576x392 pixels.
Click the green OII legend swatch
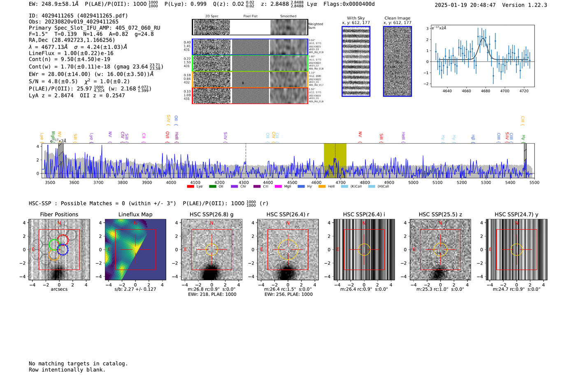pos(212,186)
